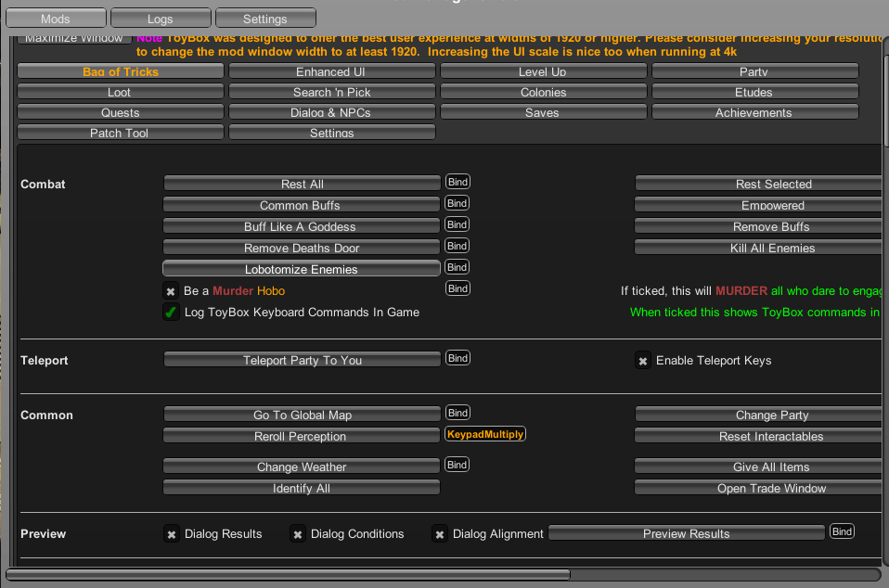This screenshot has width=889, height=588.
Task: Select the Bag of Tricks tab
Action: pyautogui.click(x=121, y=71)
